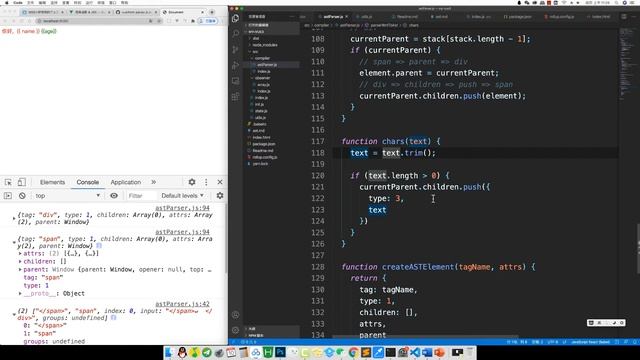Expand the __proto__ Object entry
Screen dimensions: 640x360
click(x=20, y=293)
